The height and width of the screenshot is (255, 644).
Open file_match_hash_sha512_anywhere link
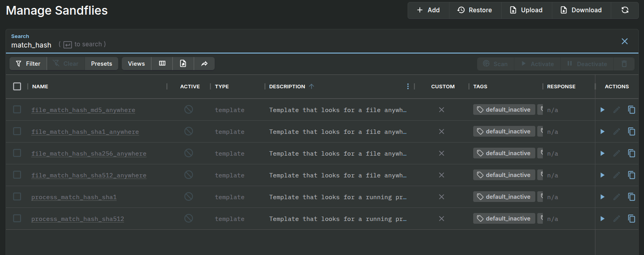point(89,175)
